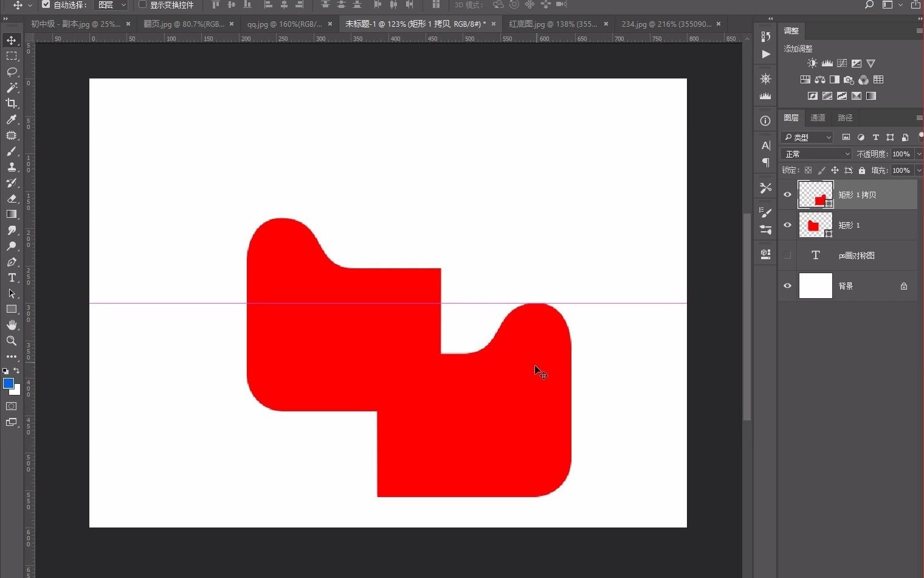Close the 初中级 - 副本.jpg tab
The width and height of the screenshot is (924, 578).
tap(128, 24)
